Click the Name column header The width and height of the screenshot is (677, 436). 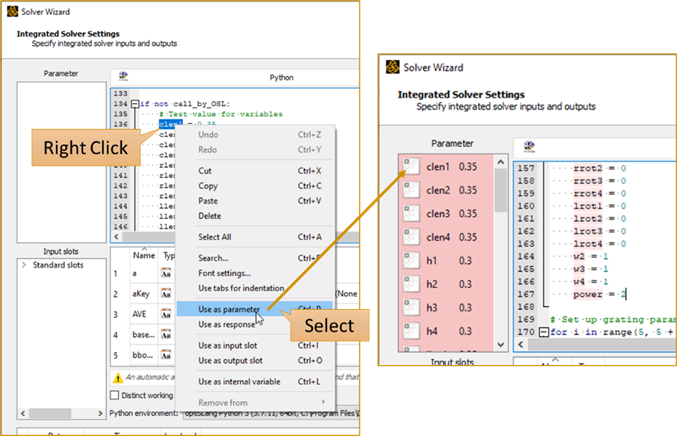click(144, 256)
